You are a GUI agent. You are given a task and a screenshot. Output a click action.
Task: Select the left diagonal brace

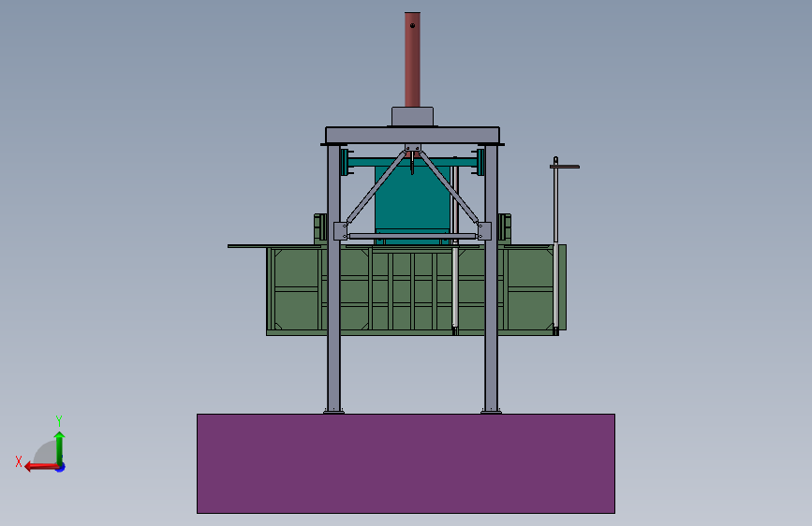pos(376,187)
